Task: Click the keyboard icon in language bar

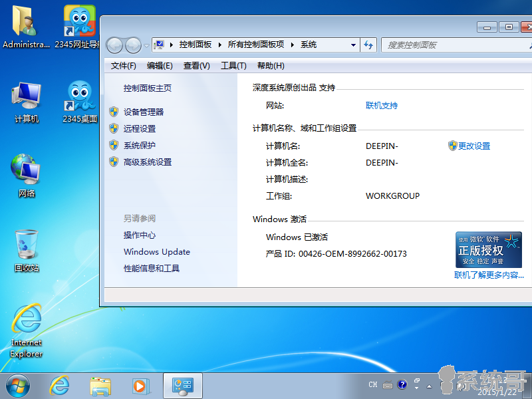Action: click(388, 385)
